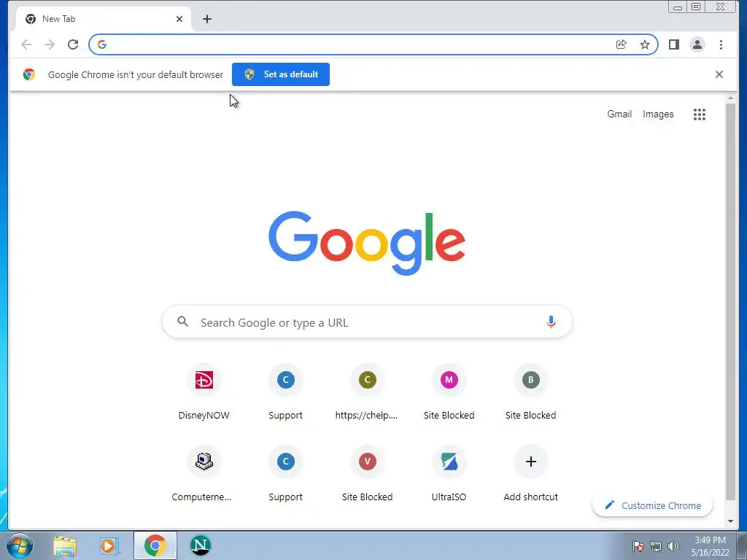Image resolution: width=747 pixels, height=560 pixels.
Task: Dismiss the default browser notification bar
Action: (719, 74)
